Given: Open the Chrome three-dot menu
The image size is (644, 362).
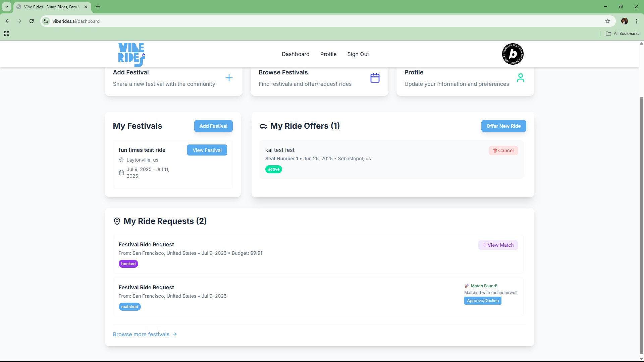Looking at the screenshot, I should click(x=636, y=21).
